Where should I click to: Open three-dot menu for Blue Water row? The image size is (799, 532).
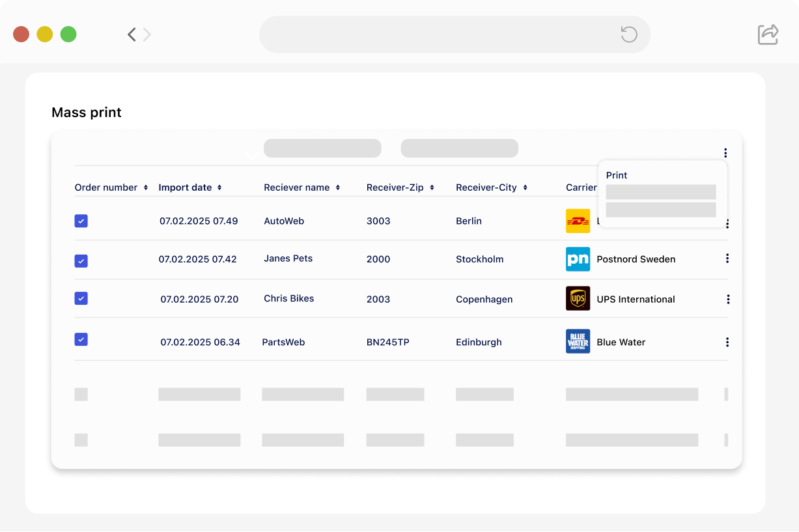pyautogui.click(x=727, y=343)
